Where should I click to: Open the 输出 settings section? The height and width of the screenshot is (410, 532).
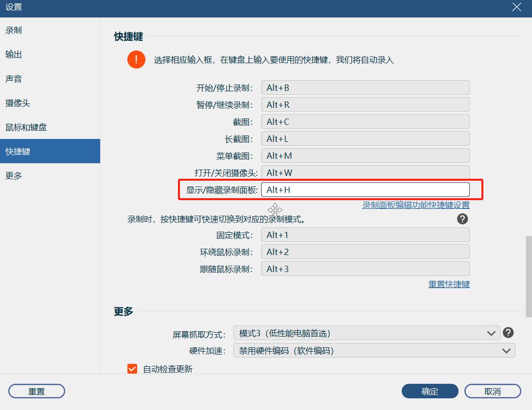point(13,54)
